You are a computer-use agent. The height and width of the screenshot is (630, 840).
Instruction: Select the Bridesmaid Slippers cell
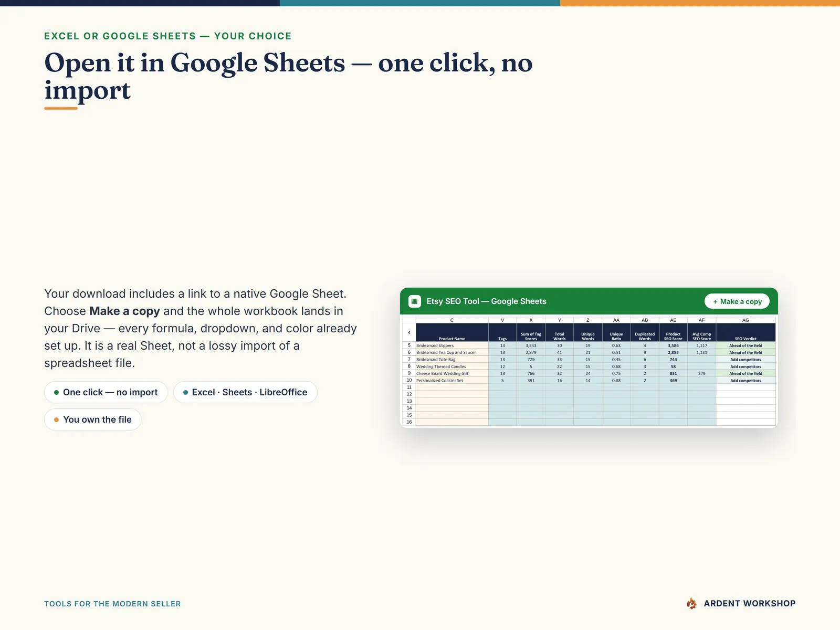coord(452,345)
